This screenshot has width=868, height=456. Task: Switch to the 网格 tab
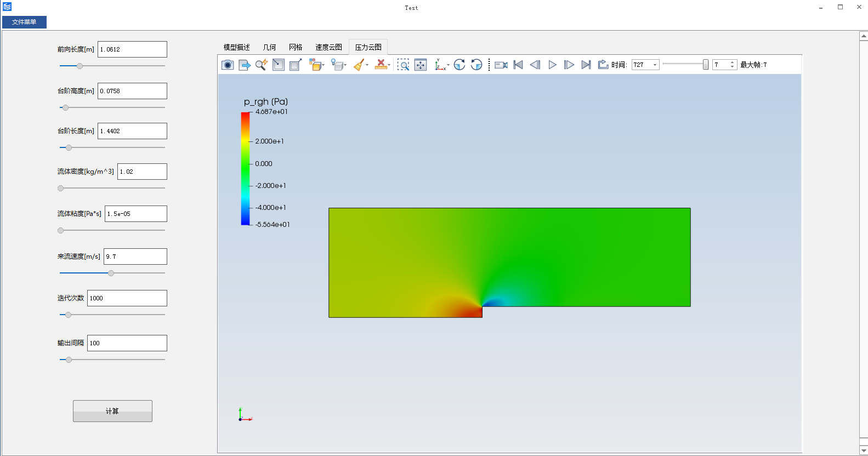tap(296, 47)
